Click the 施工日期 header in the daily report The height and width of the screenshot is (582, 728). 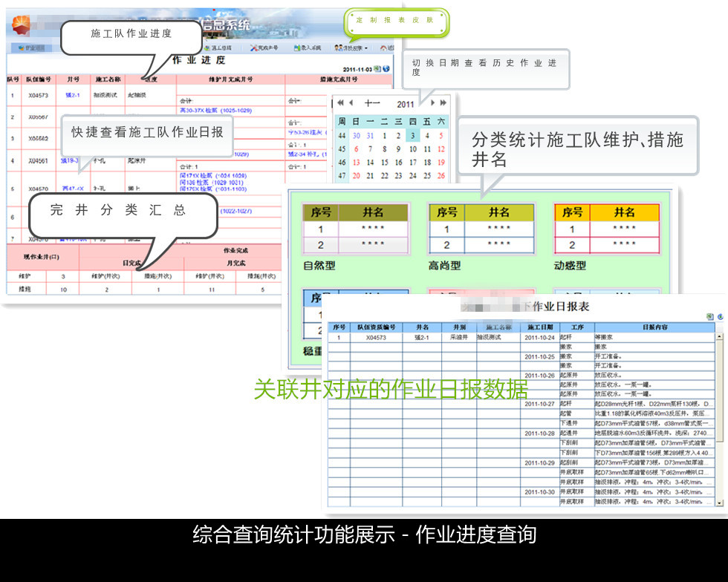click(540, 327)
